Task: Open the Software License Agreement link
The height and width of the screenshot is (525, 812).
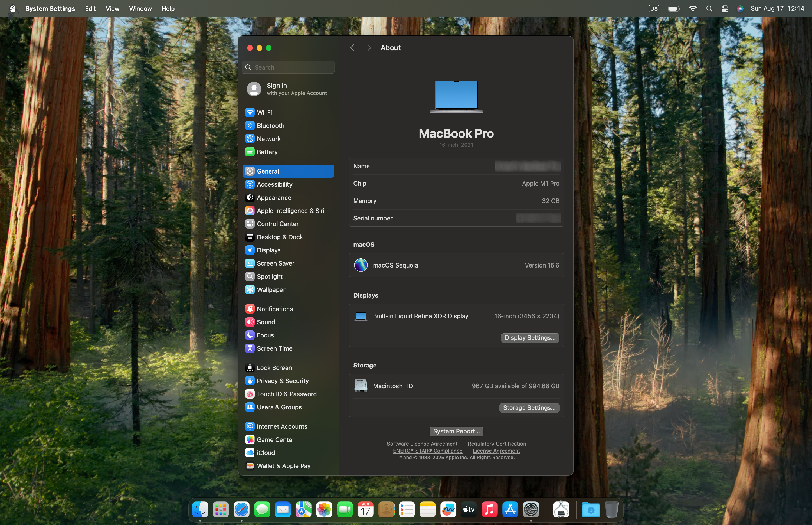Action: click(x=422, y=444)
